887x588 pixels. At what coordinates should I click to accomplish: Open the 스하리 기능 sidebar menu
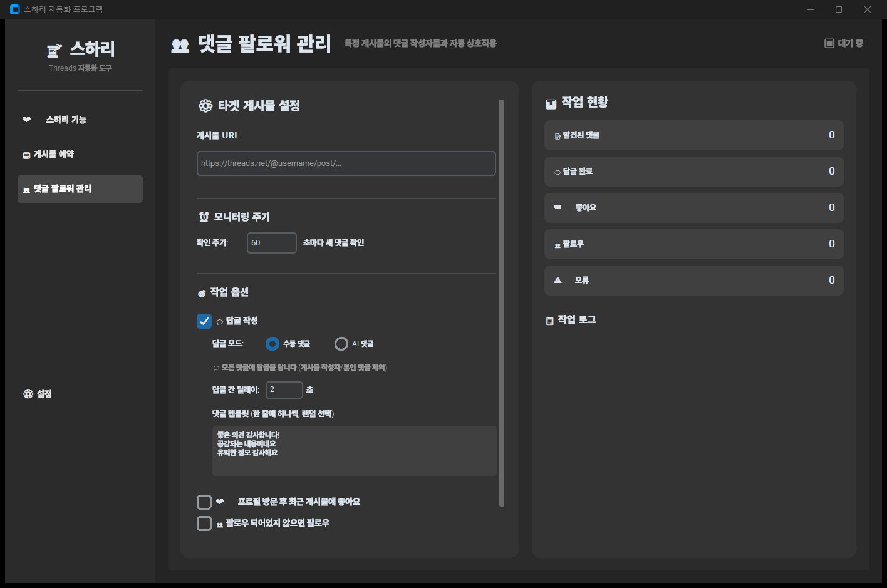[80, 120]
